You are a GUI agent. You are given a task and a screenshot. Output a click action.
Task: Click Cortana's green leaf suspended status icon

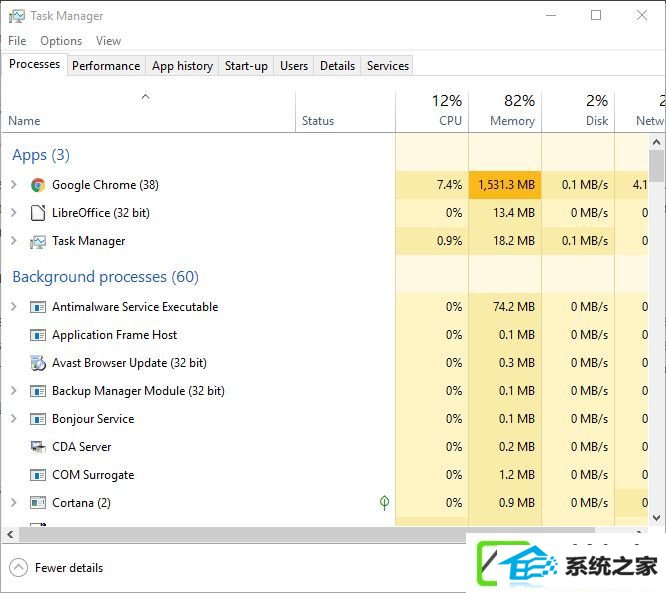[x=384, y=503]
